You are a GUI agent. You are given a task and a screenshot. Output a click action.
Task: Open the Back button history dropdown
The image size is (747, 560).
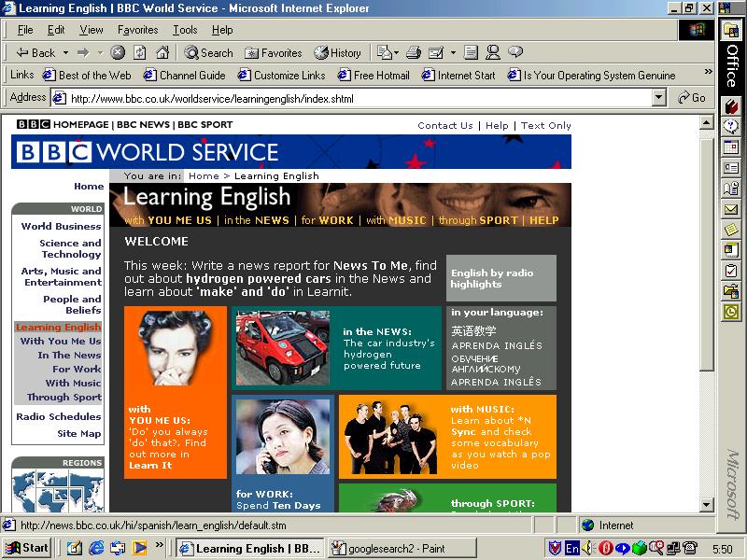[65, 53]
